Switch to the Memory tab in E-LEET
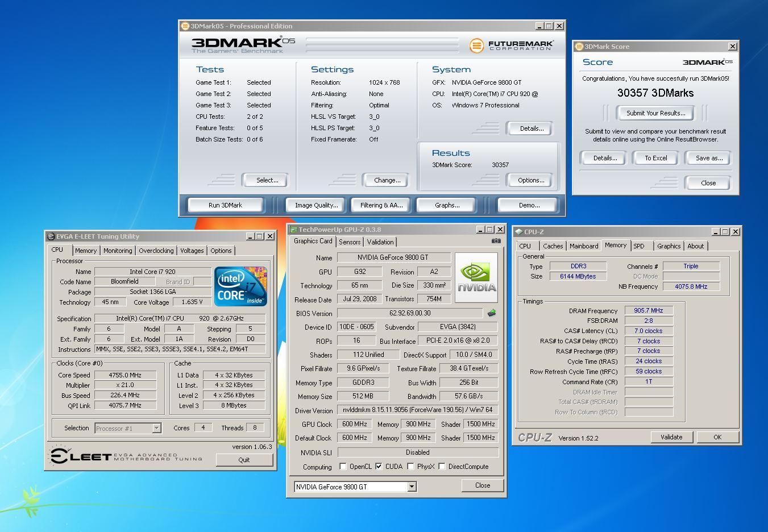The height and width of the screenshot is (532, 768). point(86,251)
